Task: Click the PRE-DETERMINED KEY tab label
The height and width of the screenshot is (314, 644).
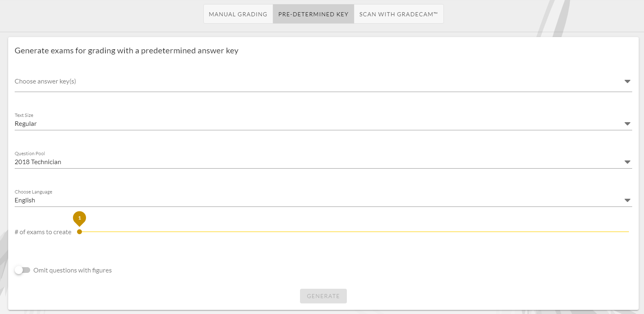Action: pos(313,13)
